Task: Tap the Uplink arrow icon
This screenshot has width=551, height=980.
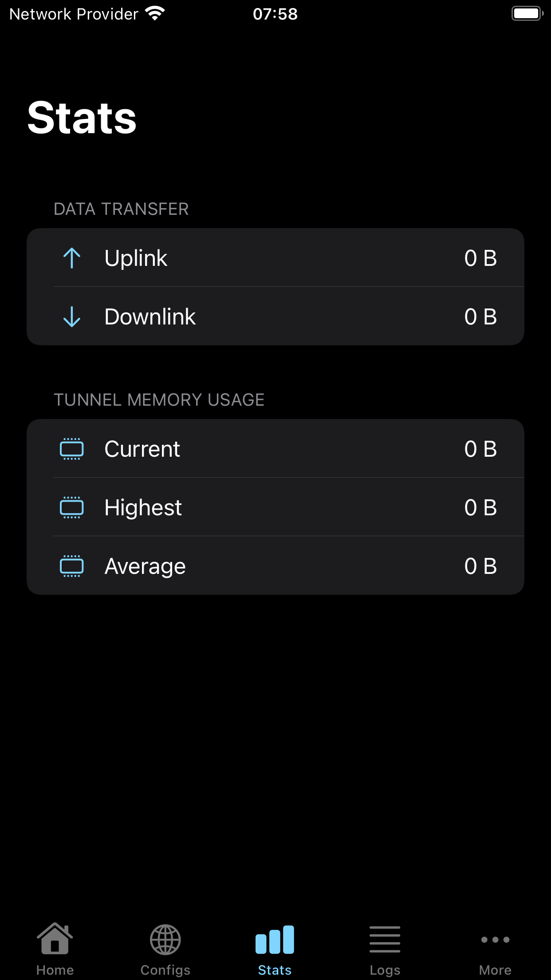Action: (x=72, y=258)
